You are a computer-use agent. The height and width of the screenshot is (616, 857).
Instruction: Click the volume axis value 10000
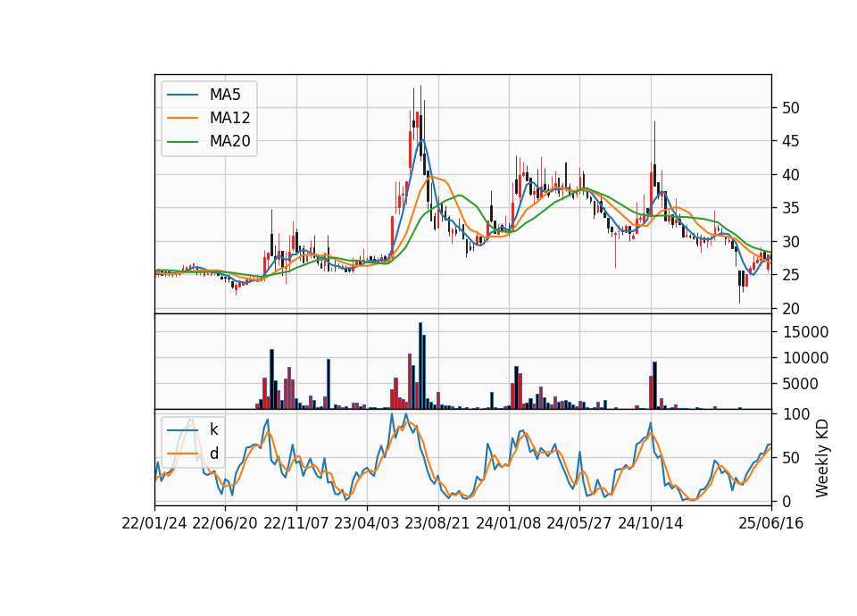pos(805,358)
